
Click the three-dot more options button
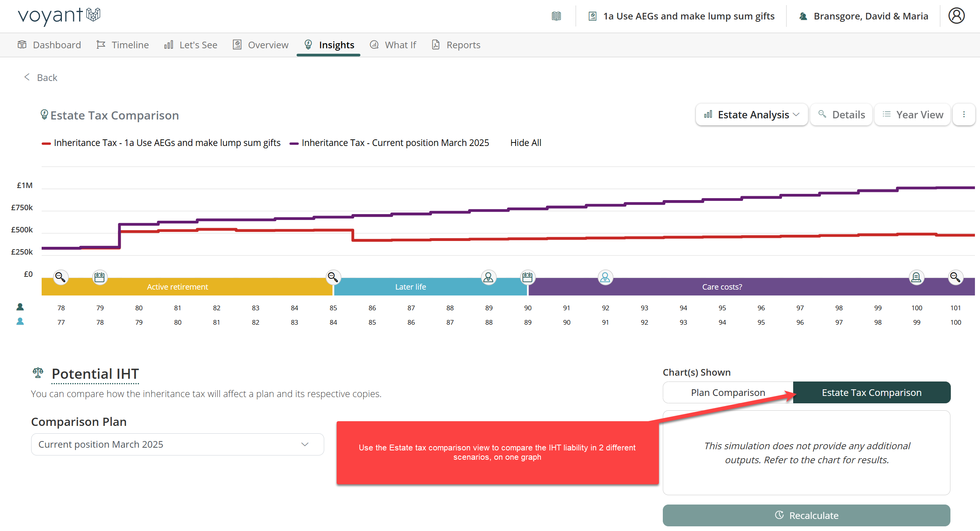pos(964,114)
